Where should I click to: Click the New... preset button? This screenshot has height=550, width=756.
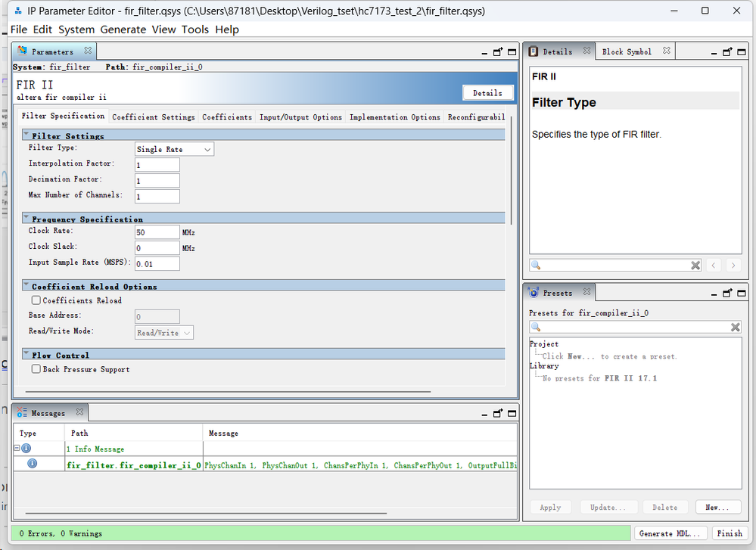coord(718,507)
